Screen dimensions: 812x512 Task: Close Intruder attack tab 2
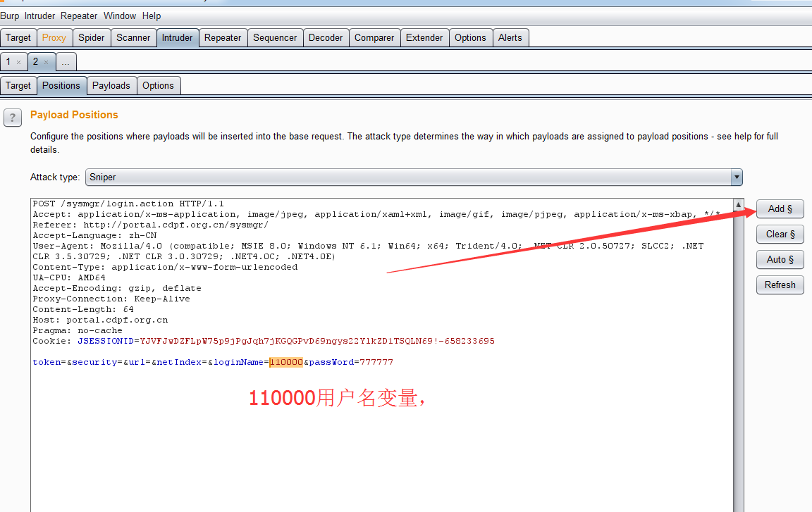click(x=46, y=63)
